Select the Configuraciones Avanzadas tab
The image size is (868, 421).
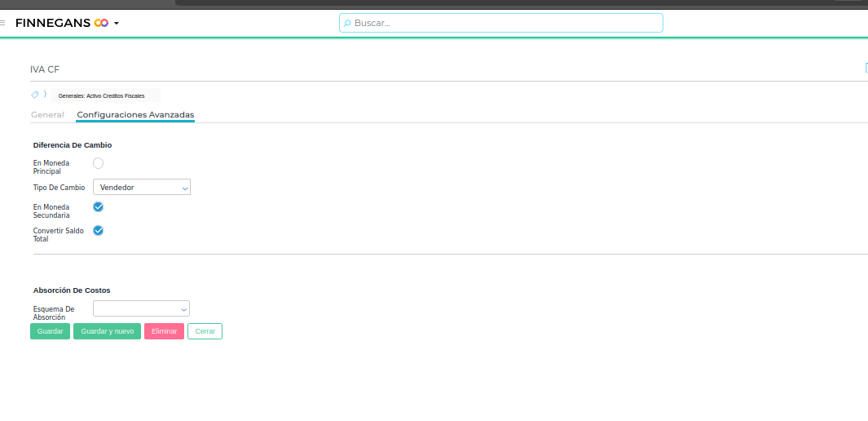tap(135, 115)
